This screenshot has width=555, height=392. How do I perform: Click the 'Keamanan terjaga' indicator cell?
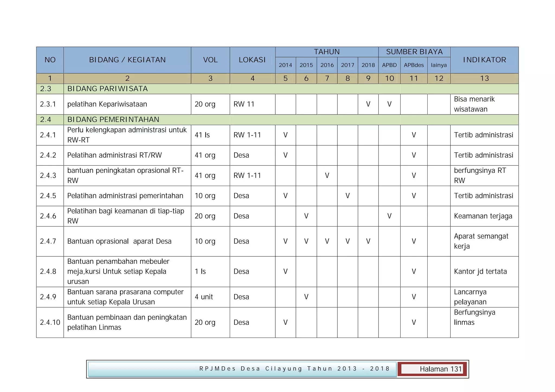[483, 216]
